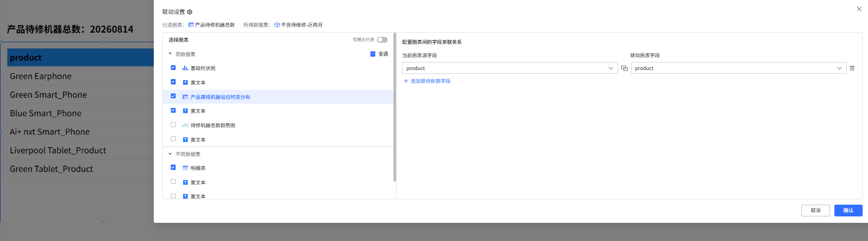This screenshot has height=241, width=868.
Task: Uncheck the 明细表 checkbox
Action: pyautogui.click(x=173, y=167)
